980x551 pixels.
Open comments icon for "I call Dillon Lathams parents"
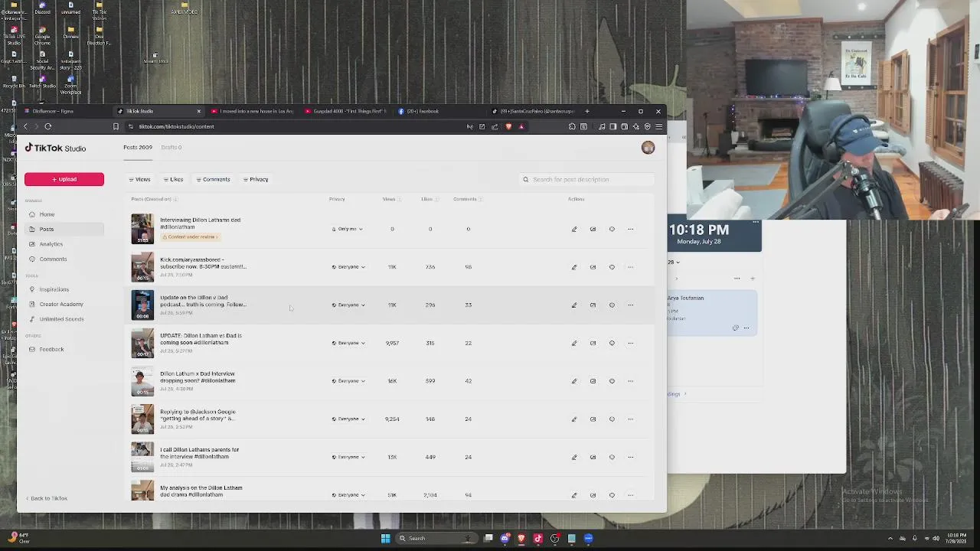click(612, 457)
